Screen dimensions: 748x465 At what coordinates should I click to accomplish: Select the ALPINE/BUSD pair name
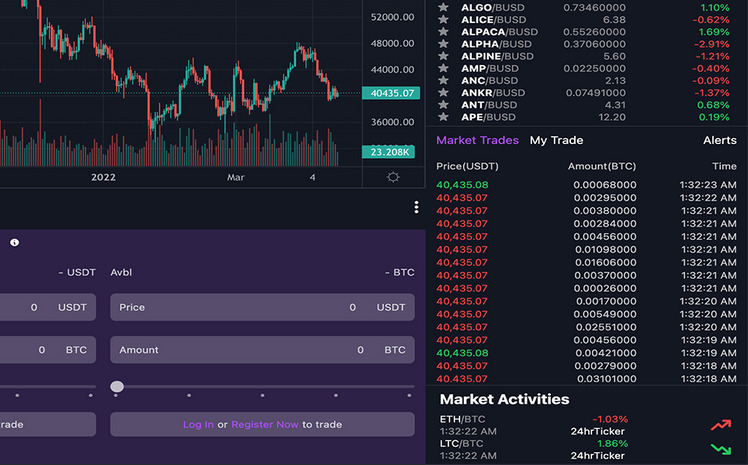coord(497,56)
